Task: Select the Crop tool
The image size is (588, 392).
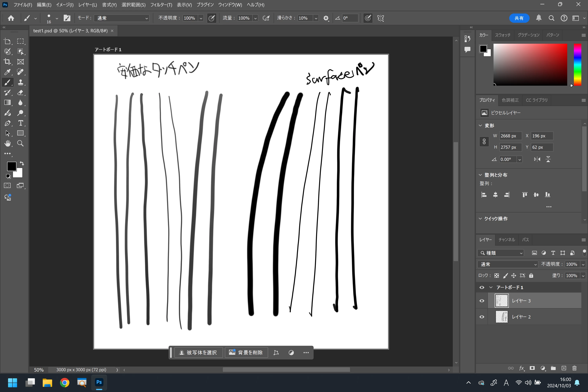Action: coord(7,62)
